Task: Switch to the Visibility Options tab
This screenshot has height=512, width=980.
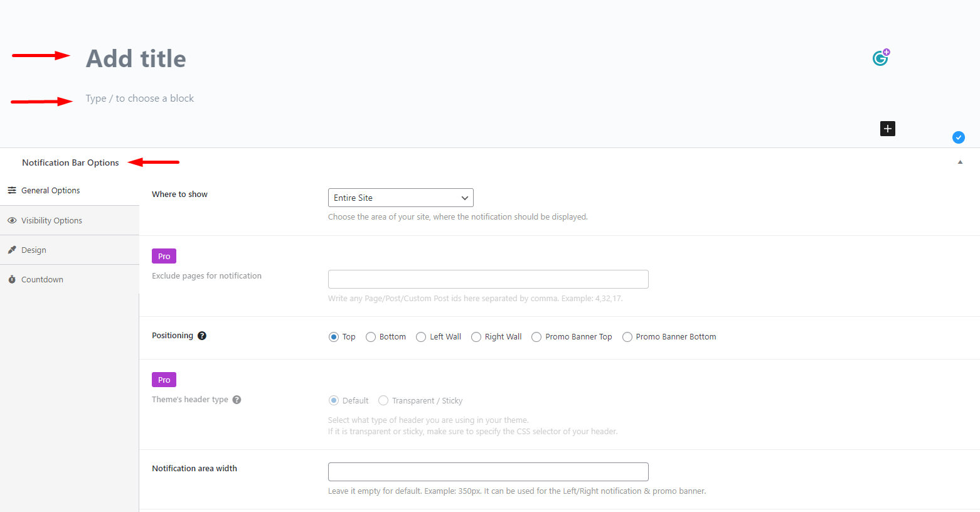Action: 51,221
